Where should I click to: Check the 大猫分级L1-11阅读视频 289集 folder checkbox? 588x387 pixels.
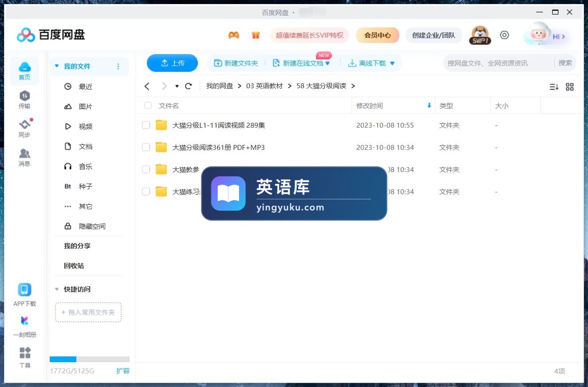(x=146, y=125)
